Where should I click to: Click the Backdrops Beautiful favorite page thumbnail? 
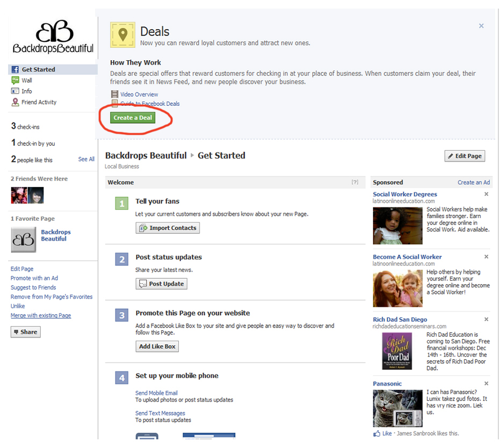[x=24, y=240]
